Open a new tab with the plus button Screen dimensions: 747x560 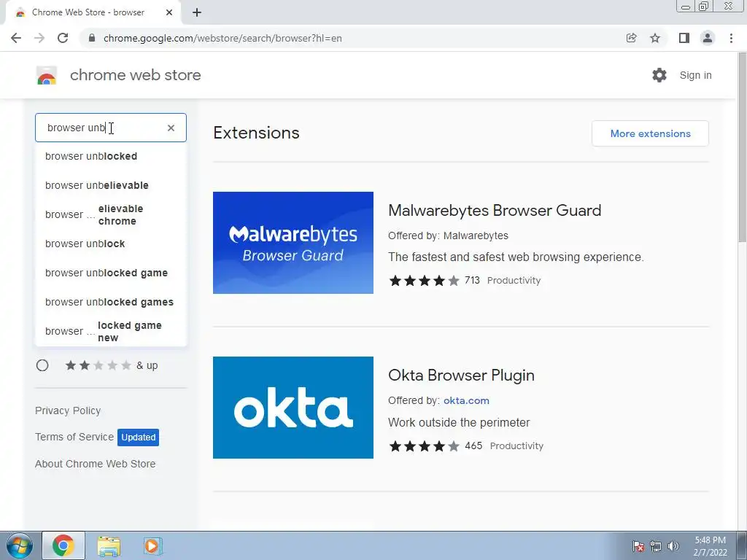[197, 13]
